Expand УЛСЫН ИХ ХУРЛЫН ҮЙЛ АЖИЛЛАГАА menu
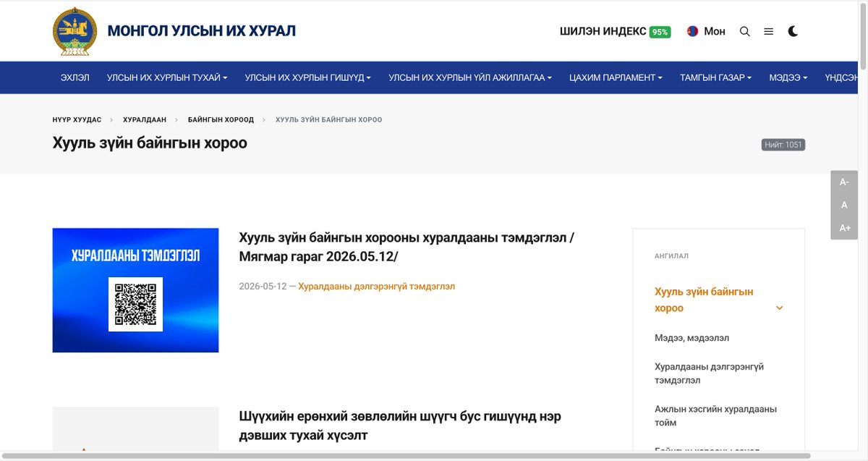 pyautogui.click(x=470, y=77)
